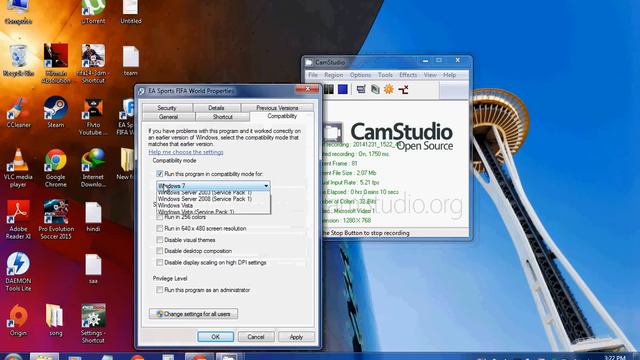Click the orange gear icon in CamStudio toolbar
The image size is (640, 360).
[389, 89]
